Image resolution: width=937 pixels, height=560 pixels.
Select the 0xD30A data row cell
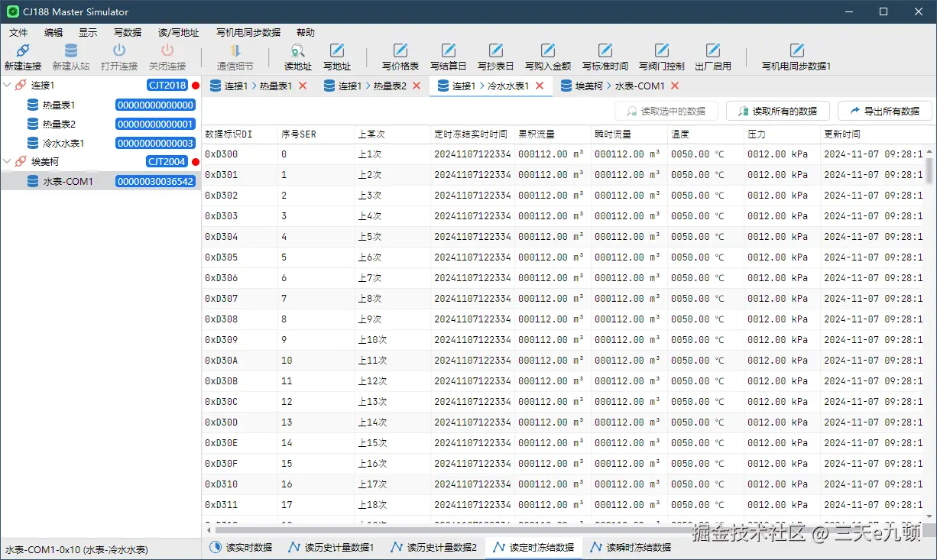240,361
